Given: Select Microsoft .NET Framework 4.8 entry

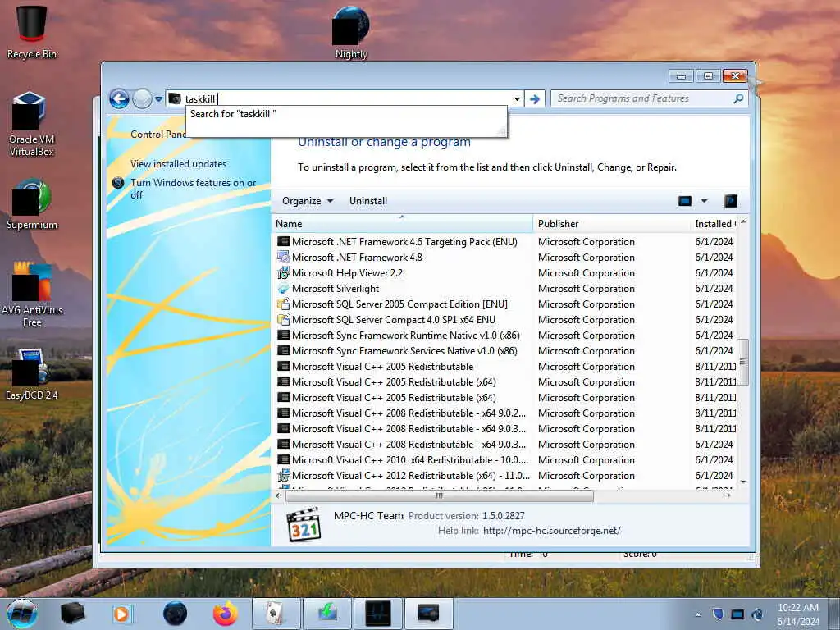Looking at the screenshot, I should click(357, 257).
